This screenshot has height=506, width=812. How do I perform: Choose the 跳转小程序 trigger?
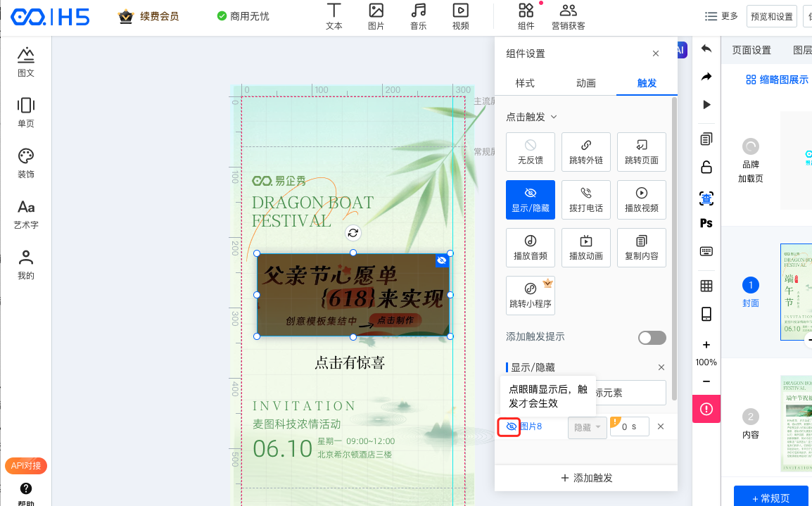tap(531, 295)
